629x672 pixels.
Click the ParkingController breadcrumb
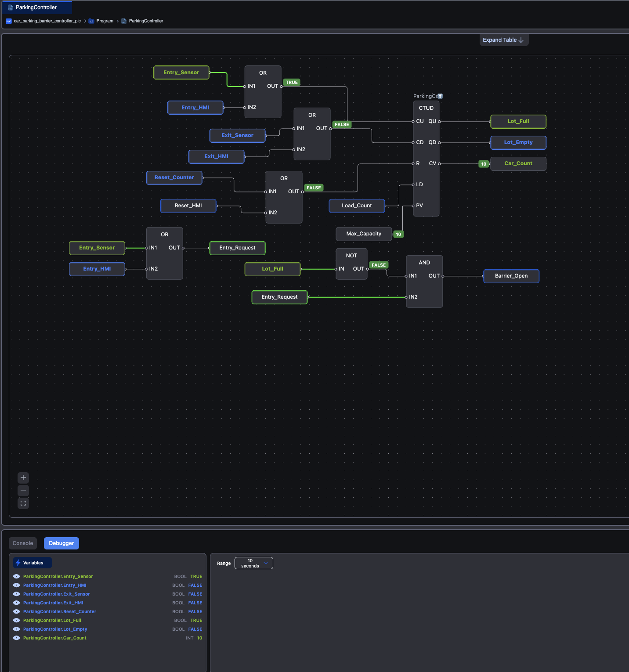click(x=146, y=21)
